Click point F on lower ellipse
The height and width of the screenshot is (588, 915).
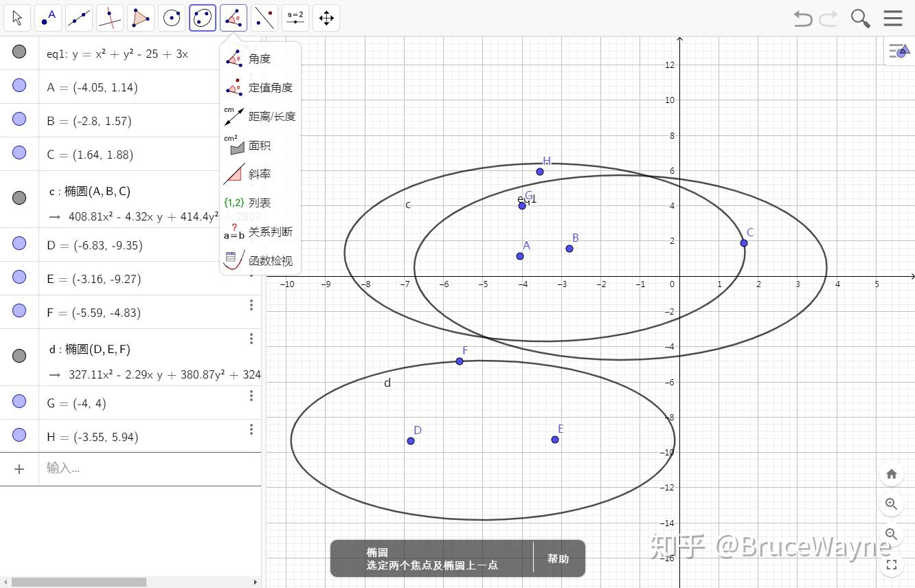460,361
